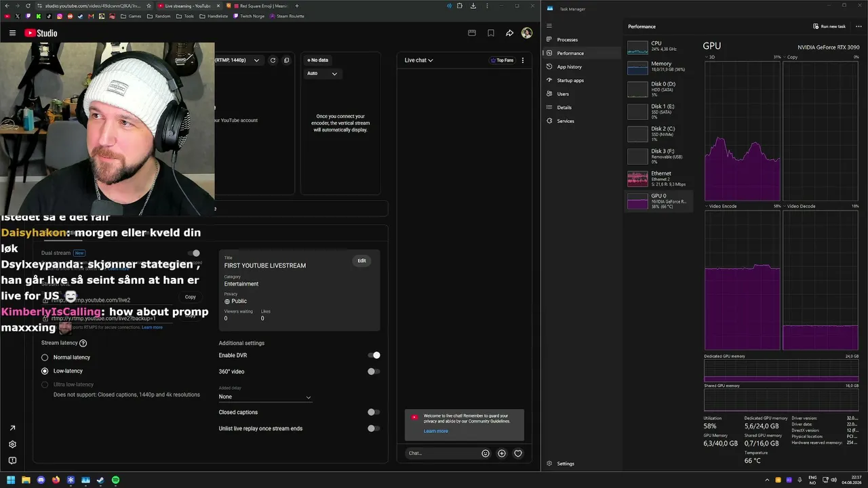
Task: Open browser downloads icon
Action: (473, 6)
